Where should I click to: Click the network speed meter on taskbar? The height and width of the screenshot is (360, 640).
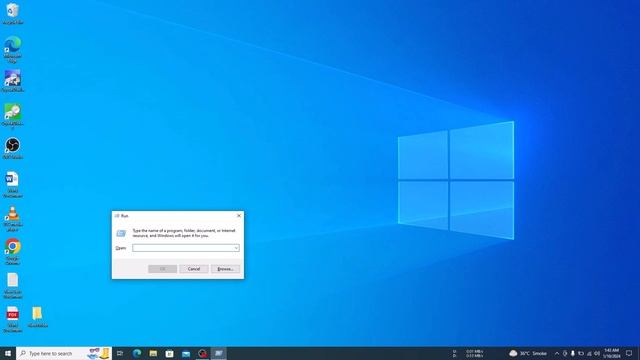pyautogui.click(x=469, y=353)
